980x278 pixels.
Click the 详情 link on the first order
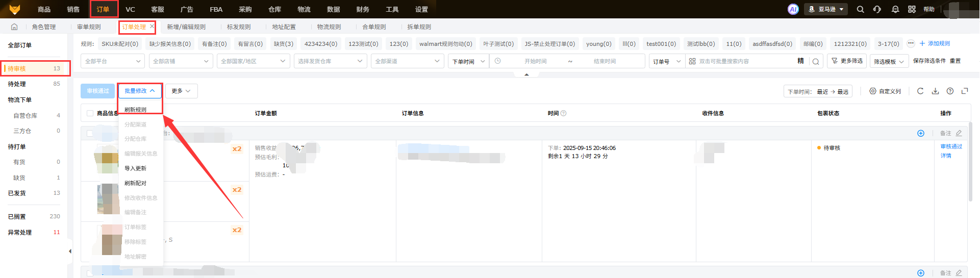click(x=946, y=156)
